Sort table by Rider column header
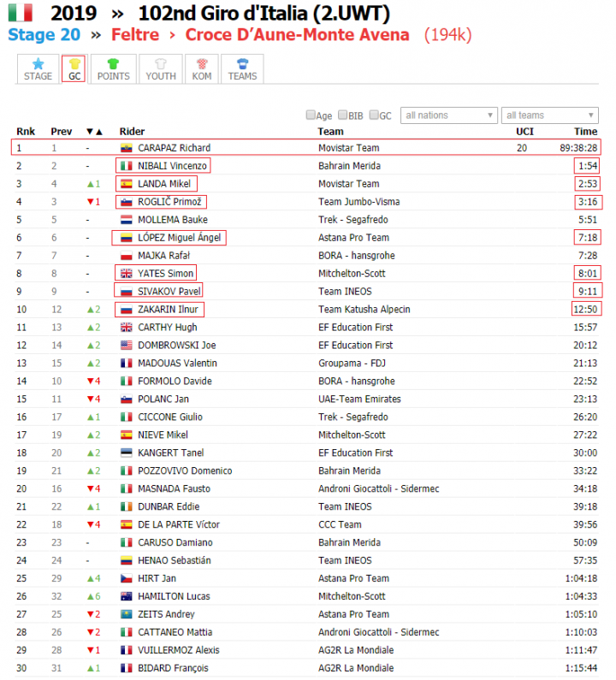The width and height of the screenshot is (616, 680). pos(132,132)
